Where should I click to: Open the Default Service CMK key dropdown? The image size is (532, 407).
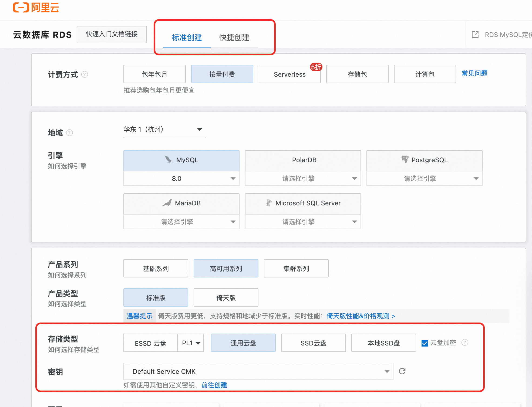tap(258, 371)
